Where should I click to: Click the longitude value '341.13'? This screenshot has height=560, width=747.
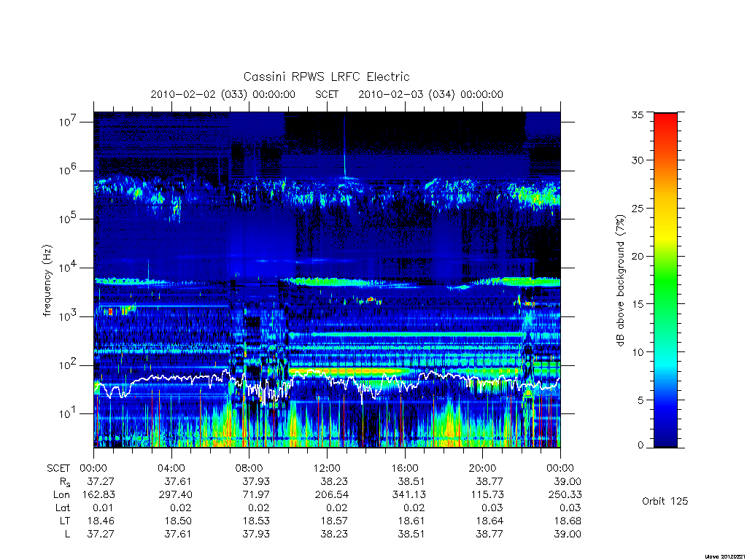click(x=409, y=495)
